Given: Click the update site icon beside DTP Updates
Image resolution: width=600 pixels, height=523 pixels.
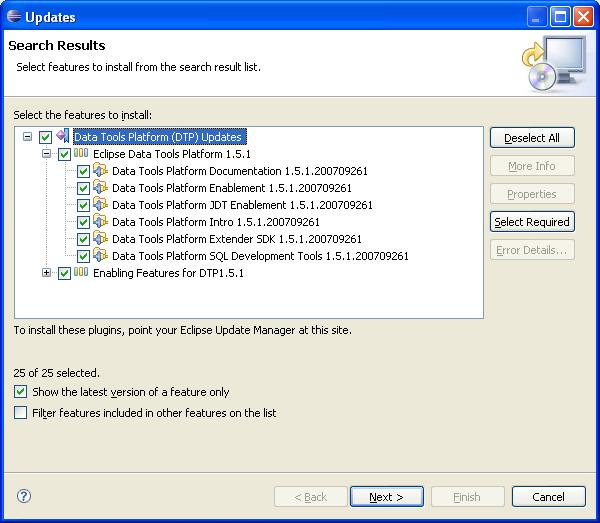Looking at the screenshot, I should click(63, 136).
